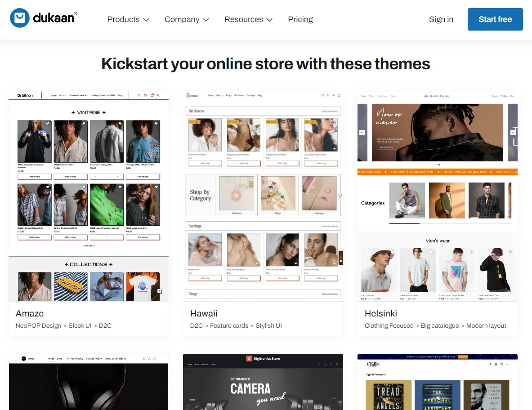This screenshot has width=532, height=410.
Task: Click the Sign in link
Action: [x=441, y=19]
